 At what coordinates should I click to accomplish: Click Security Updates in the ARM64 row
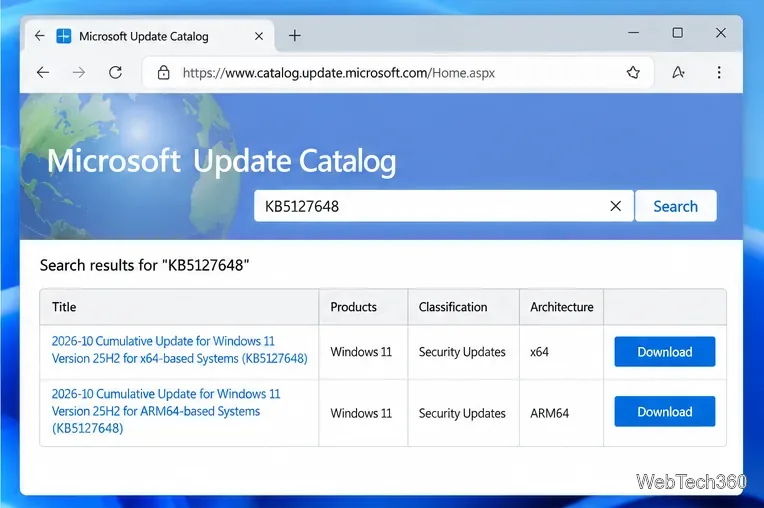(462, 413)
